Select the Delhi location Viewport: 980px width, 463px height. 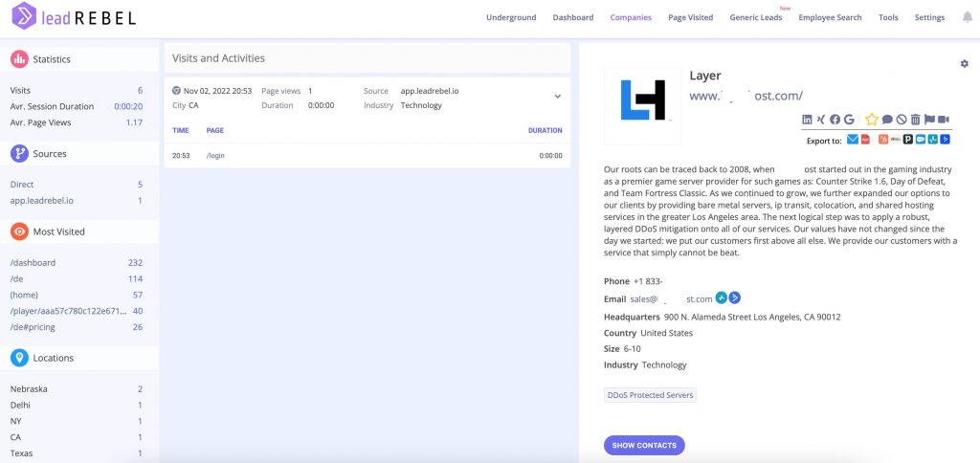pos(77,405)
